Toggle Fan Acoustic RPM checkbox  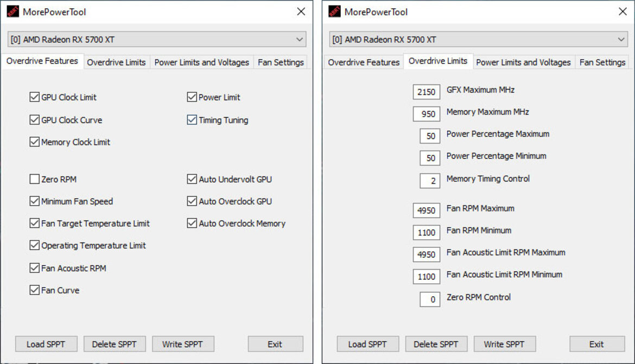(x=34, y=268)
